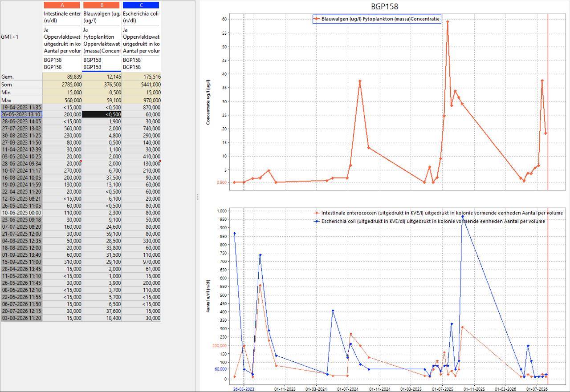Screen dimensions: 570x392
Task: Click the Max value 970,000 cell
Action: (142, 101)
